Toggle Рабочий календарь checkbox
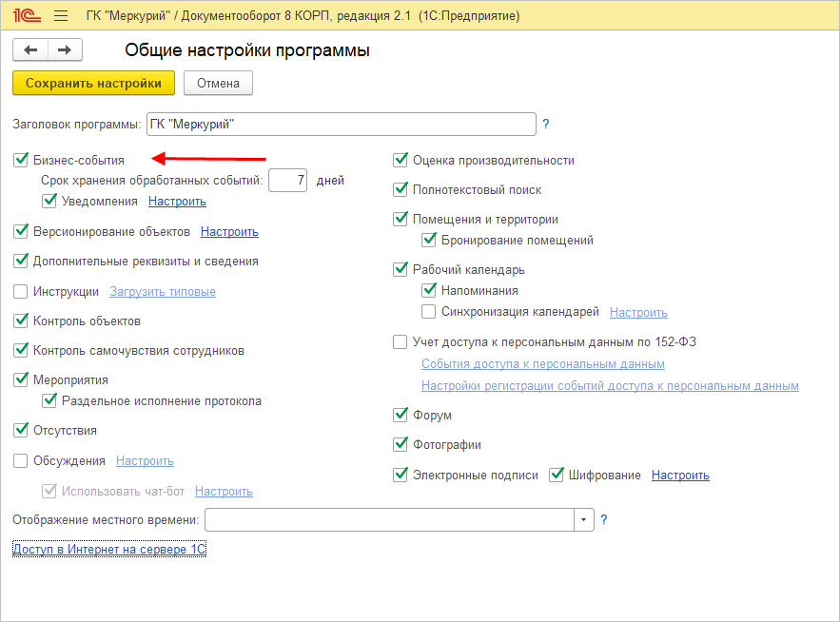This screenshot has width=840, height=622. point(400,269)
